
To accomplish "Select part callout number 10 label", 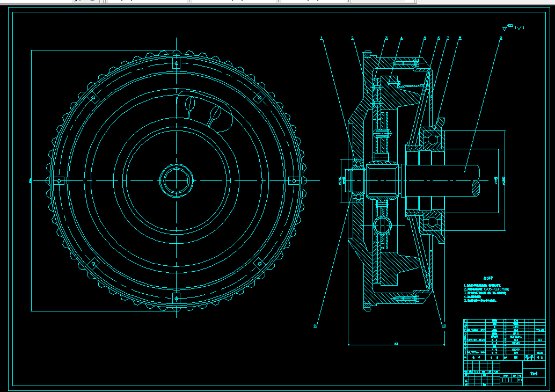I will (444, 326).
